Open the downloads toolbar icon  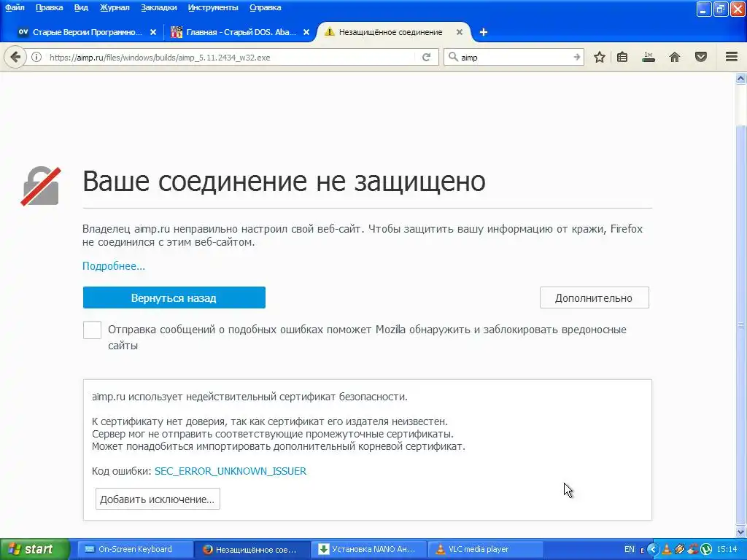(649, 57)
